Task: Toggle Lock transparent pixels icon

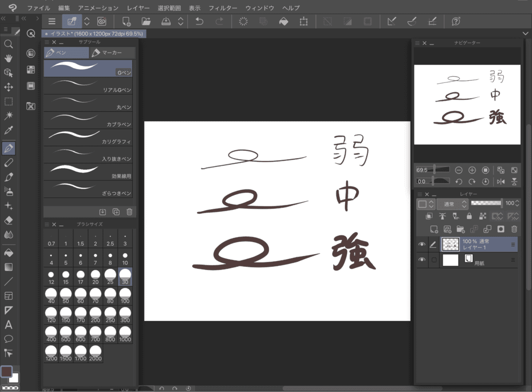Action: pyautogui.click(x=483, y=216)
